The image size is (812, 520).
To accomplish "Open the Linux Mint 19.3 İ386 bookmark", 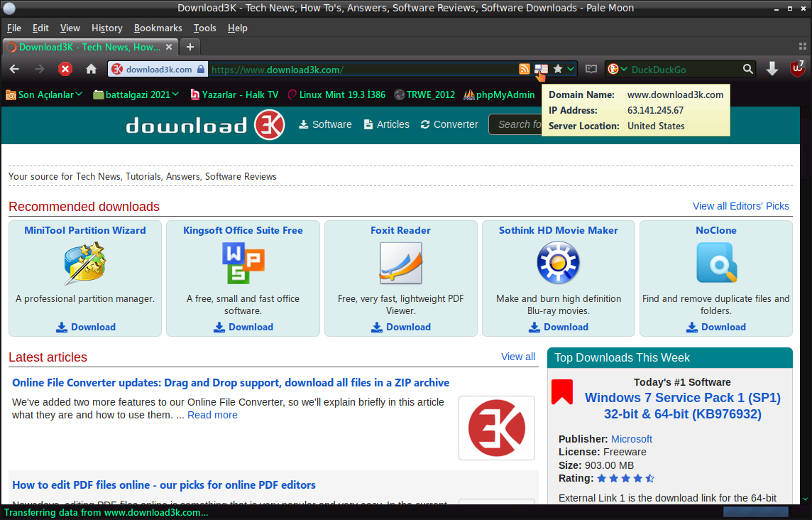I will (x=336, y=94).
